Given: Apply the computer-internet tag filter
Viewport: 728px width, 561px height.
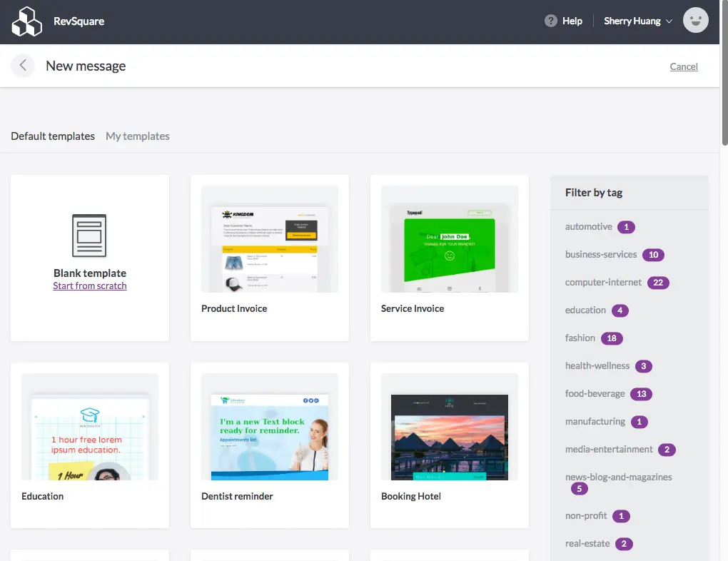Looking at the screenshot, I should click(603, 282).
